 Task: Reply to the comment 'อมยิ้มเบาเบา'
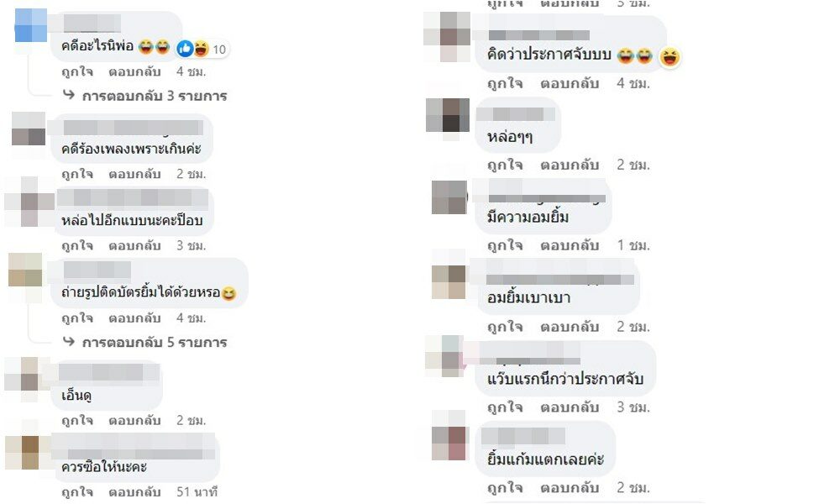pos(570,327)
